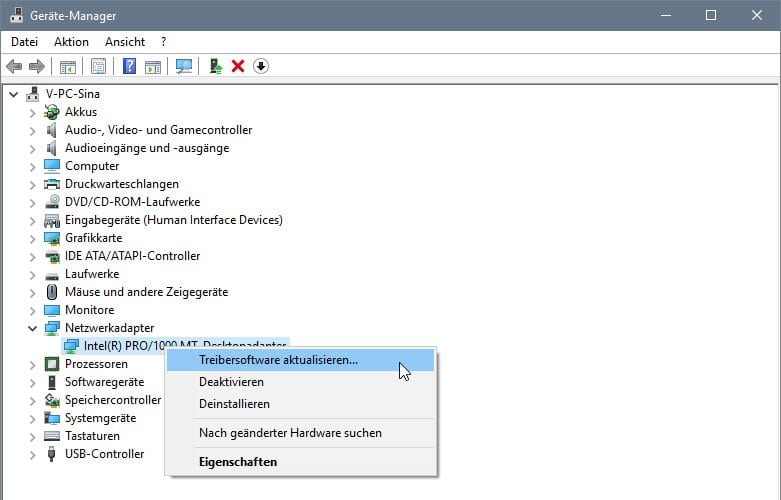
Task: Open the Ansicht menu
Action: tap(125, 42)
